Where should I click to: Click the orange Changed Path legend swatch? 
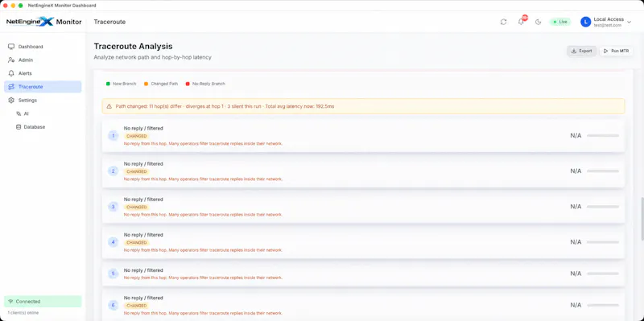pyautogui.click(x=146, y=84)
